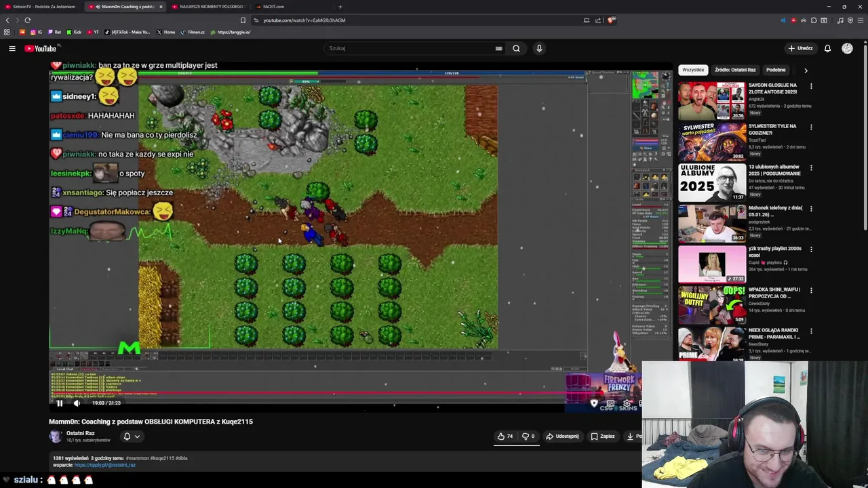Open options menu for WPADKA SHINI_WAIFU video

coord(811,290)
